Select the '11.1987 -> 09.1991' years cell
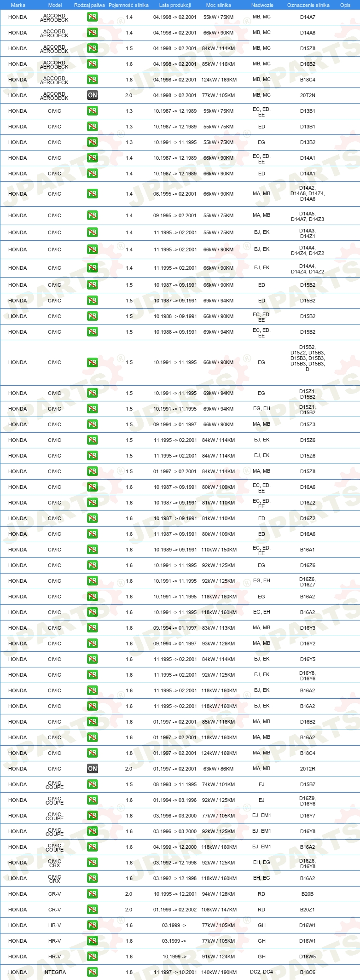Image resolution: width=360 pixels, height=980 pixels. click(x=175, y=534)
